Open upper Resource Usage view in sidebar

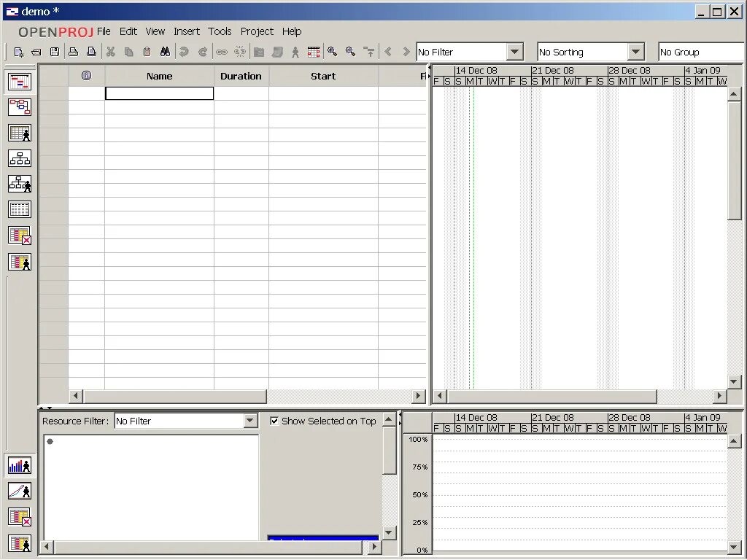[x=20, y=262]
